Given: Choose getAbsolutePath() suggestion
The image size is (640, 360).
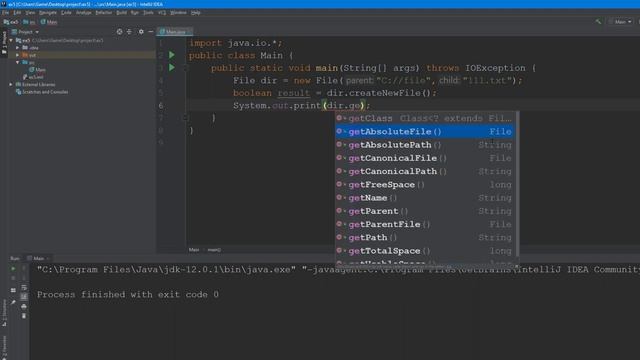Looking at the screenshot, I should [x=424, y=145].
